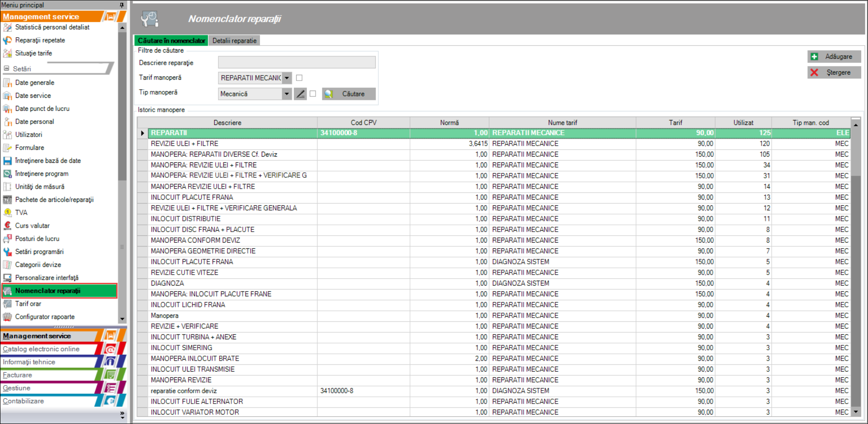868x424 pixels.
Task: Click Personalizare interfață icon
Action: coord(7,278)
